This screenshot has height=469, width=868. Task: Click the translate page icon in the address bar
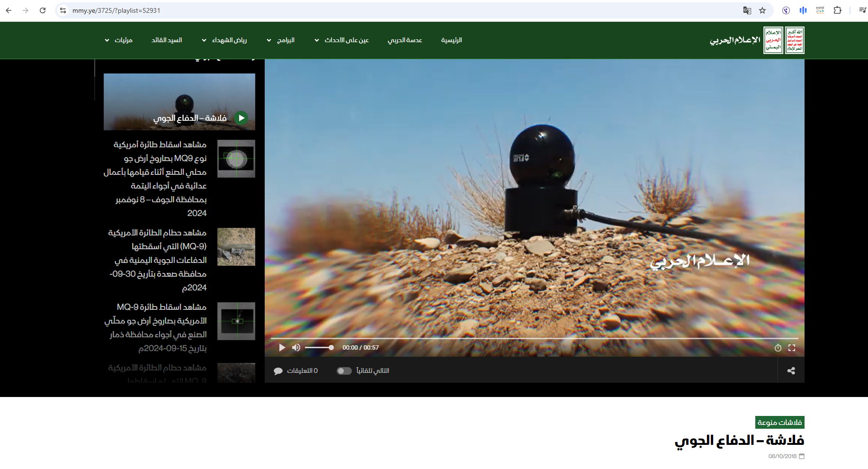[x=747, y=10]
